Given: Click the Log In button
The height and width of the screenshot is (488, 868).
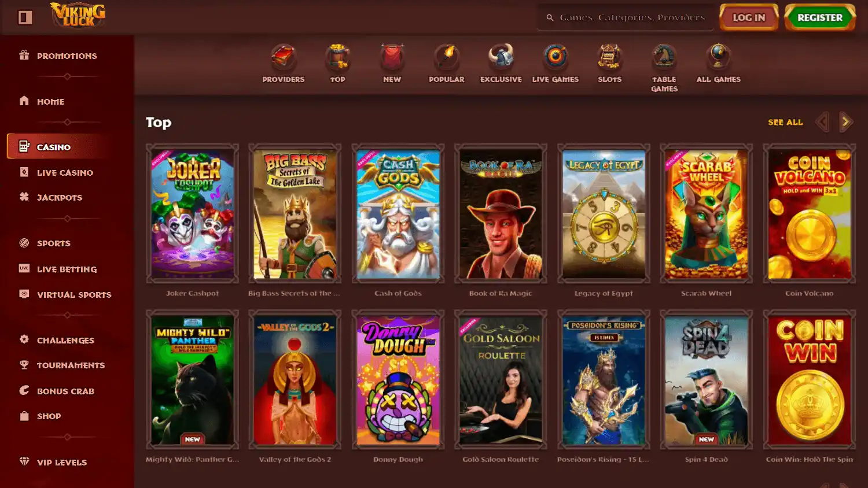Looking at the screenshot, I should (749, 17).
